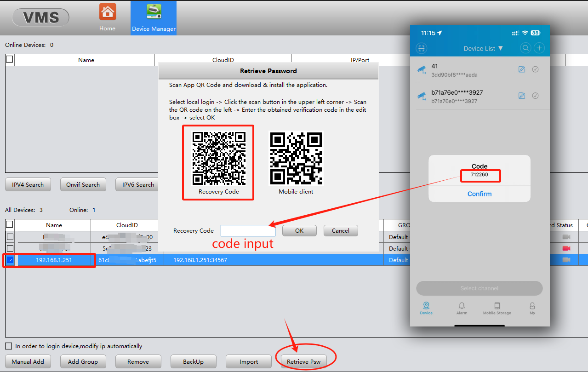Click the Retrieve Password dialog title
Viewport: 588px width, 372px height.
268,71
